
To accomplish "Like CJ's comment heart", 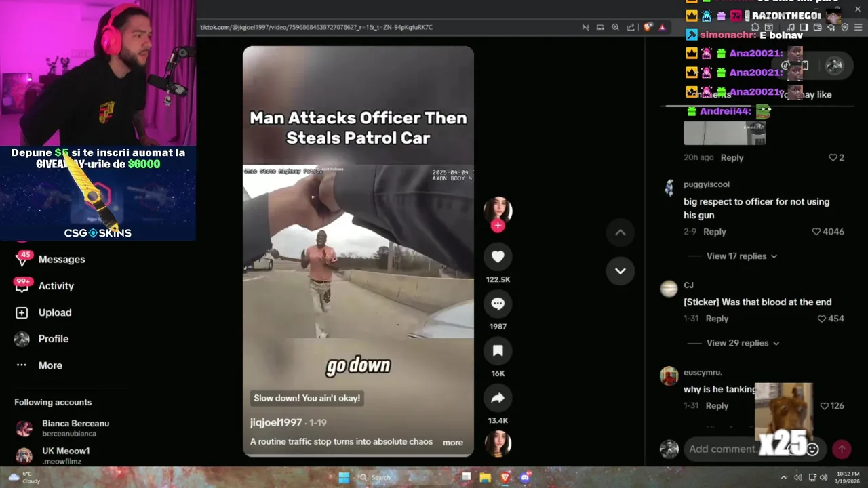I will [822, 319].
